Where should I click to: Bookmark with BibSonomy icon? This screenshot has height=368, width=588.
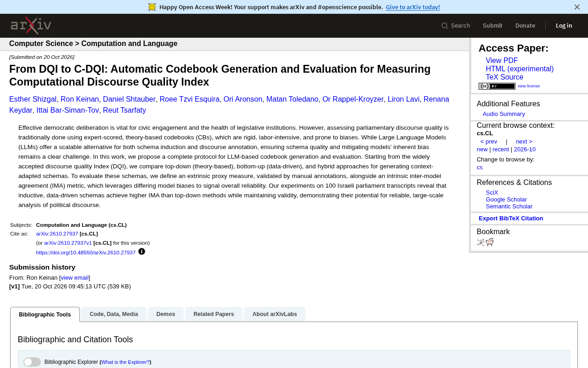pyautogui.click(x=481, y=242)
